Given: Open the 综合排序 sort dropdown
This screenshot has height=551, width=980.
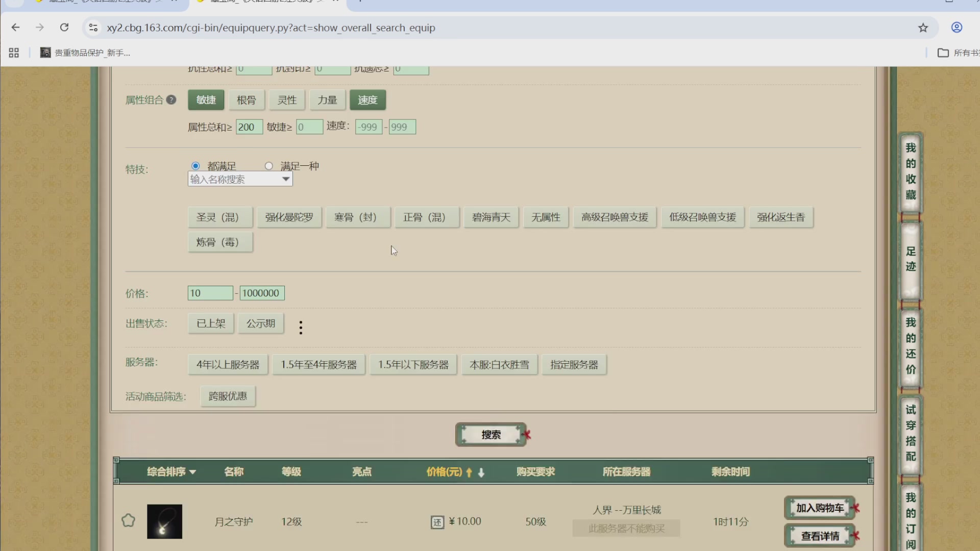Looking at the screenshot, I should pos(171,472).
